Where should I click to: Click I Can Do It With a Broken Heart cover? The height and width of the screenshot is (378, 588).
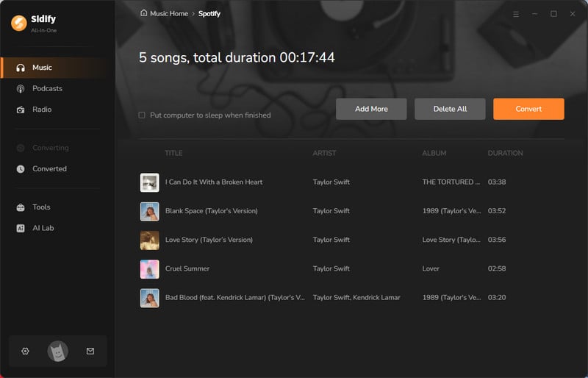[150, 182]
